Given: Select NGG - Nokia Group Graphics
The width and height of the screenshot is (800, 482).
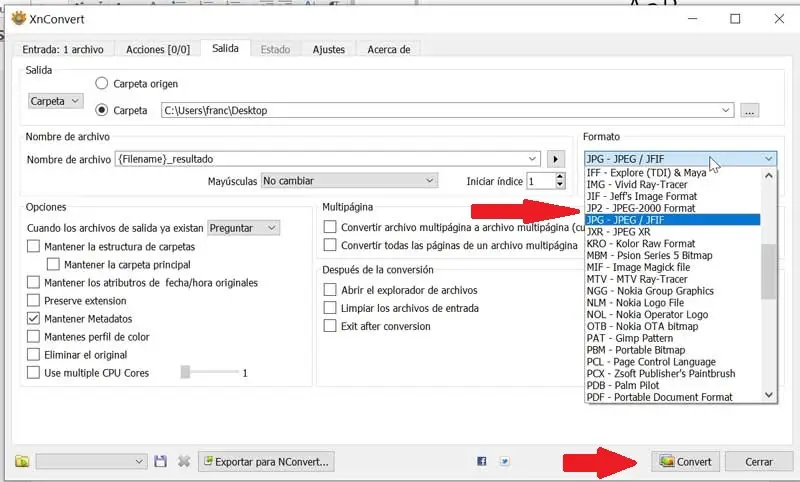Looking at the screenshot, I should [672, 291].
